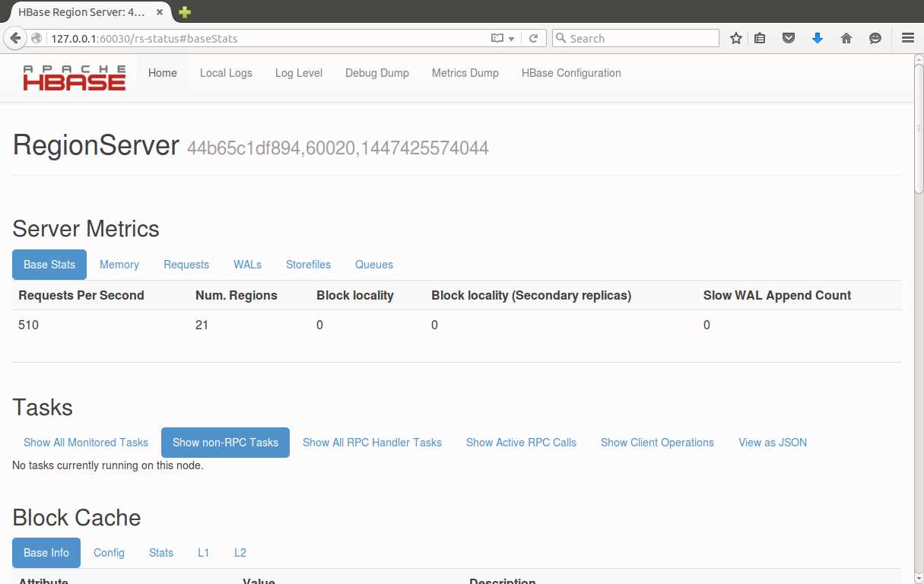Screen dimensions: 924x584
Task: Open the Firefox hamburger menu
Action: [x=908, y=37]
